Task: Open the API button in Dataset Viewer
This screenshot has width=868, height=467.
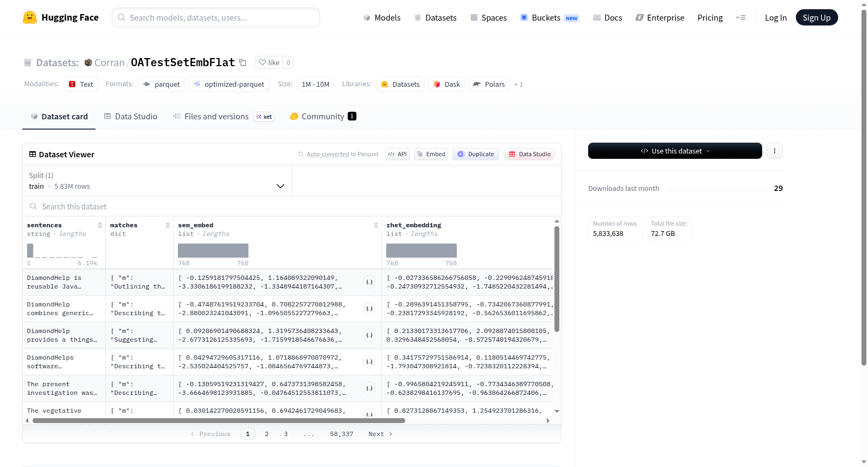Action: [397, 154]
